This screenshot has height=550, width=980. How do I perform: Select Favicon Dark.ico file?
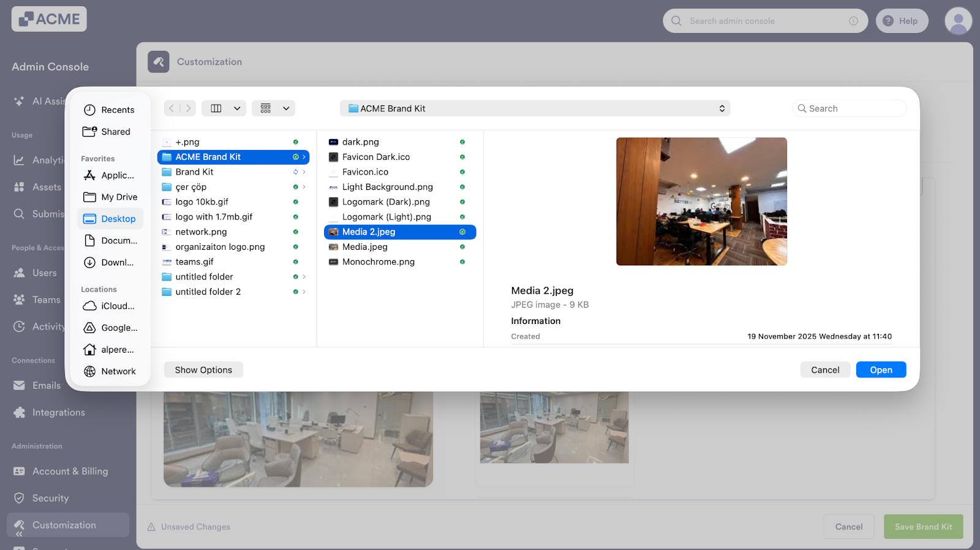[399, 157]
